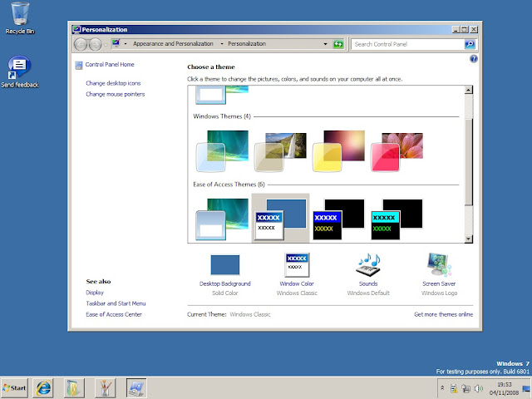
Task: Click the Personalization taskbar button
Action: [136, 388]
